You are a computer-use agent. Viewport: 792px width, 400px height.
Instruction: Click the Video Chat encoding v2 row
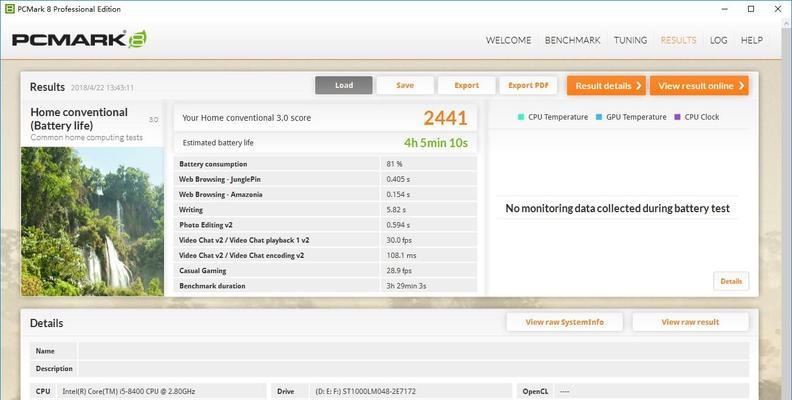click(325, 255)
